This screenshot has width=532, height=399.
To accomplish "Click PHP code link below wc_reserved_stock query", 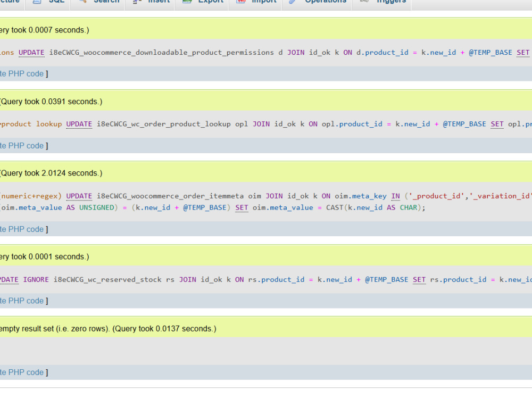I will 22,301.
